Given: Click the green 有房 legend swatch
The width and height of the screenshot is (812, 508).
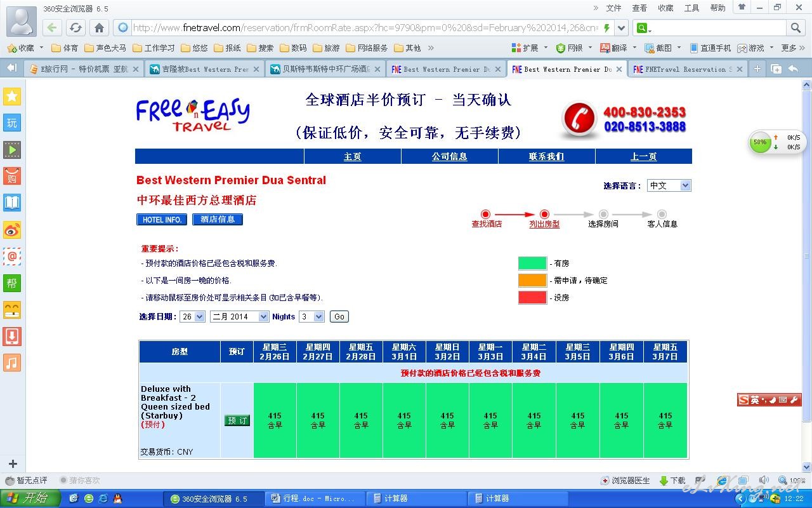Looking at the screenshot, I should pos(532,263).
